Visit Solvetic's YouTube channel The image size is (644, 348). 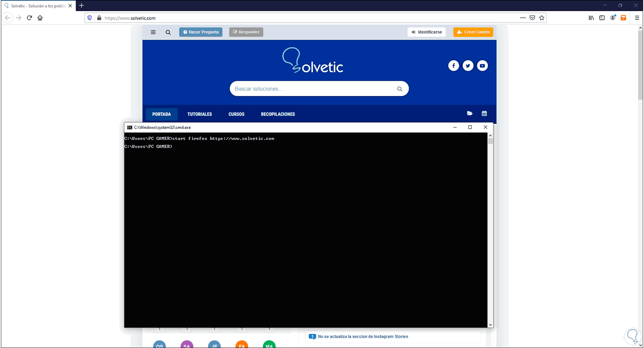point(483,66)
